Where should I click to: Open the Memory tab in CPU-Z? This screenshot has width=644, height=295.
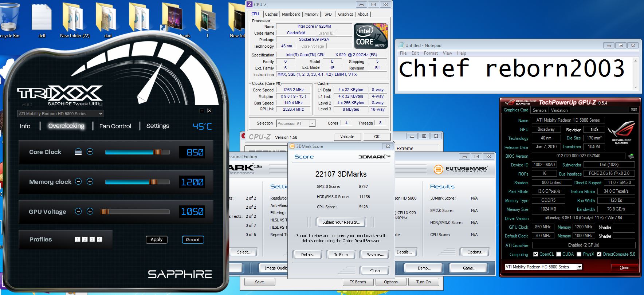(x=311, y=14)
